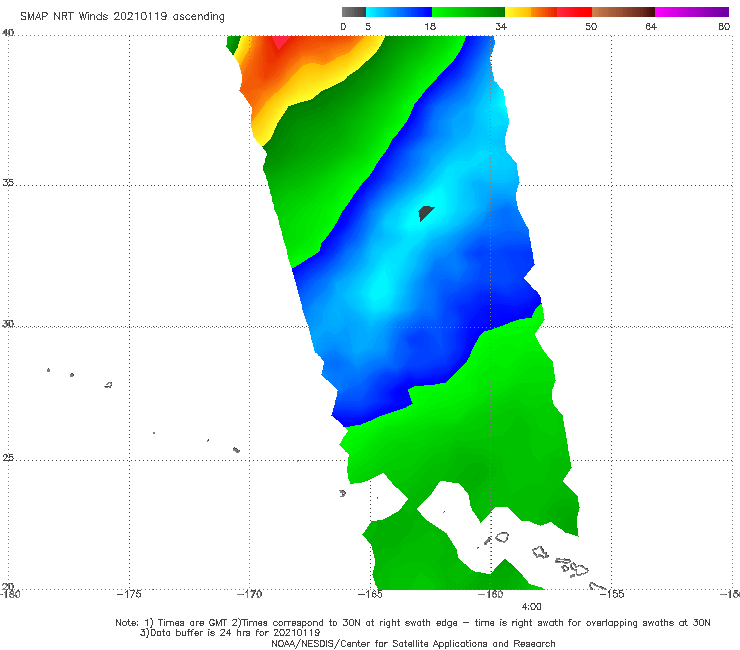This screenshot has width=740, height=650.
Task: Click the latitude label '25'
Action: [x=8, y=457]
